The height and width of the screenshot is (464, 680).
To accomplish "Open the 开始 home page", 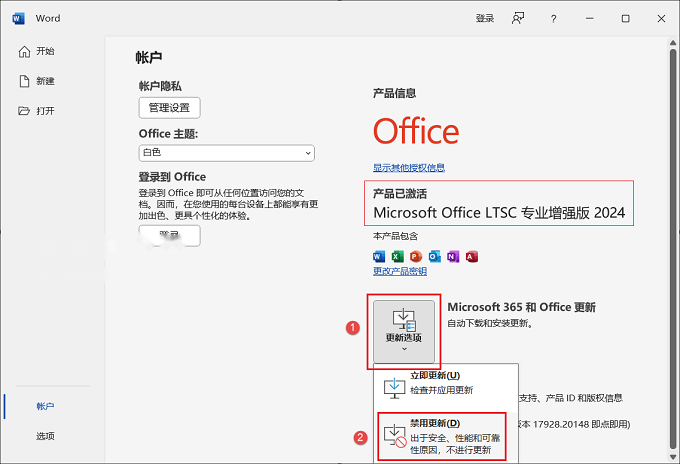I will (36, 51).
